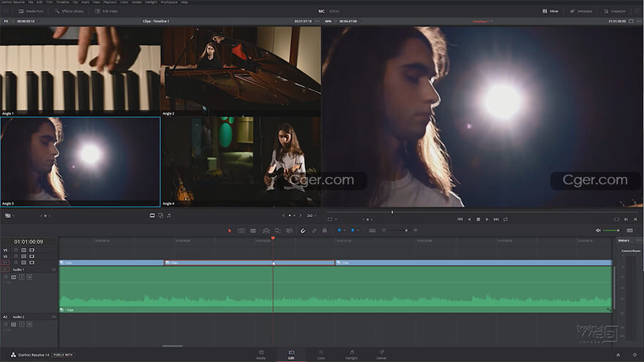
Task: Toggle the Mixer panel
Action: point(550,11)
